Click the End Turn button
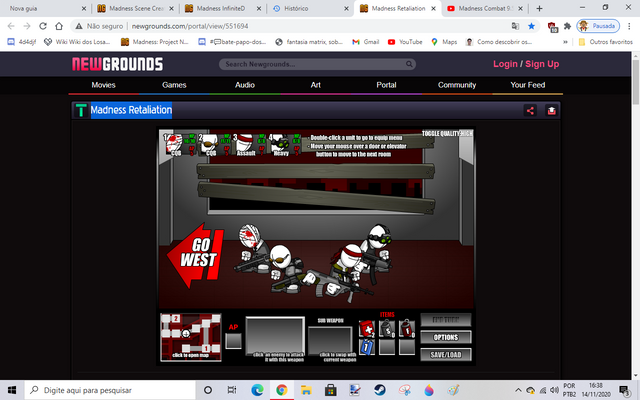Screen dimensions: 640x400 pyautogui.click(x=446, y=320)
